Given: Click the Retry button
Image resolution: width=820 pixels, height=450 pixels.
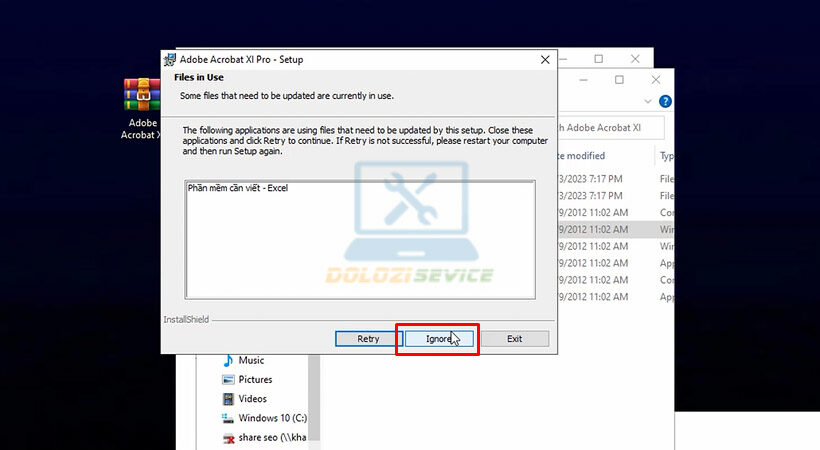Looking at the screenshot, I should 368,339.
